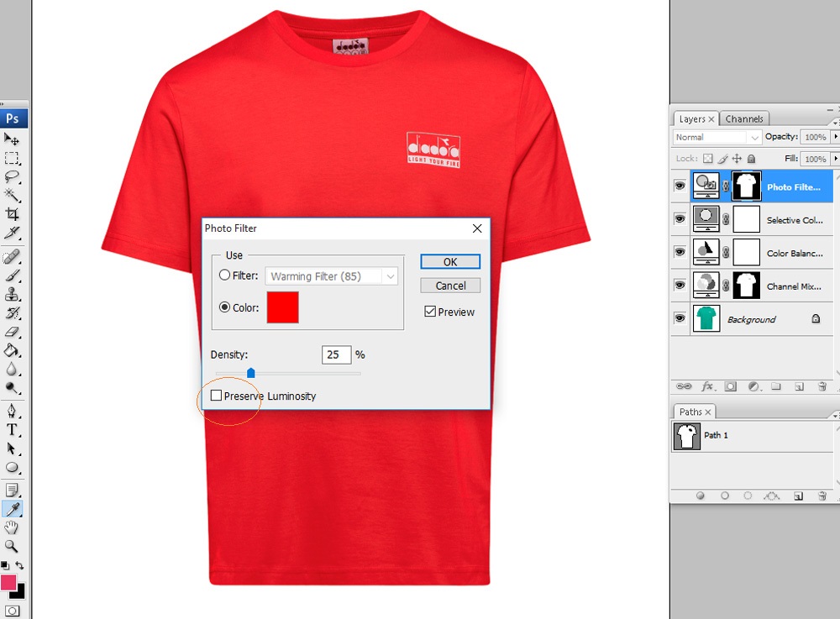The height and width of the screenshot is (619, 840).
Task: Select the Hand tool
Action: (x=11, y=527)
